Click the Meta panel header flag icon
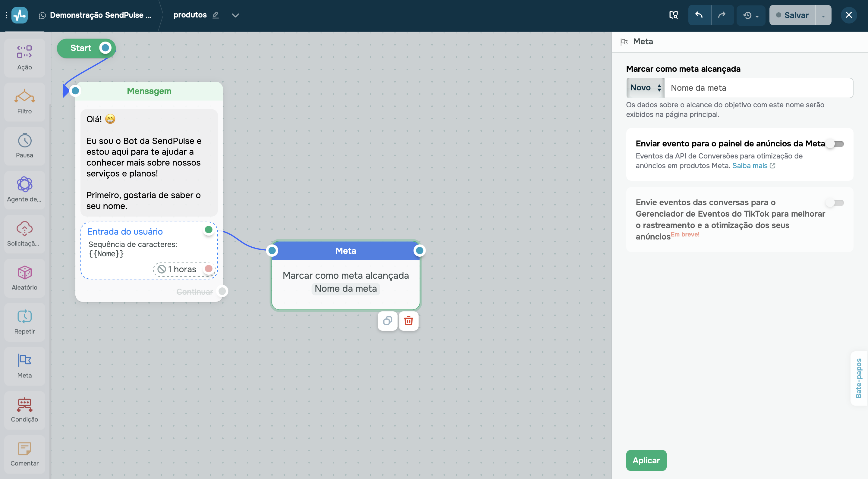Image resolution: width=868 pixels, height=479 pixels. pyautogui.click(x=624, y=42)
